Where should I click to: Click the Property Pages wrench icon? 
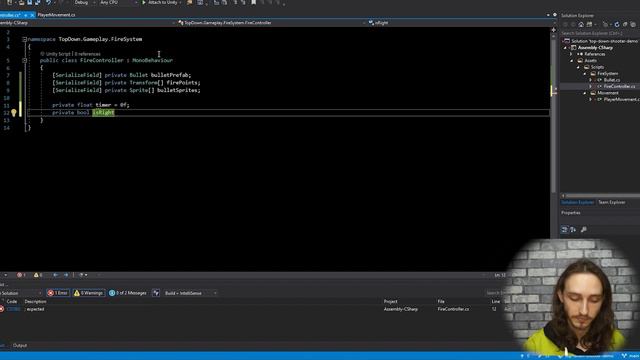coord(584,230)
